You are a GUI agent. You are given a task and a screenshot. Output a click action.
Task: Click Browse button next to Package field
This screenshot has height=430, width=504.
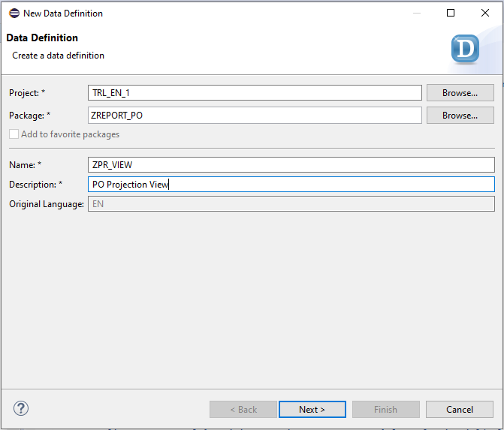[460, 116]
